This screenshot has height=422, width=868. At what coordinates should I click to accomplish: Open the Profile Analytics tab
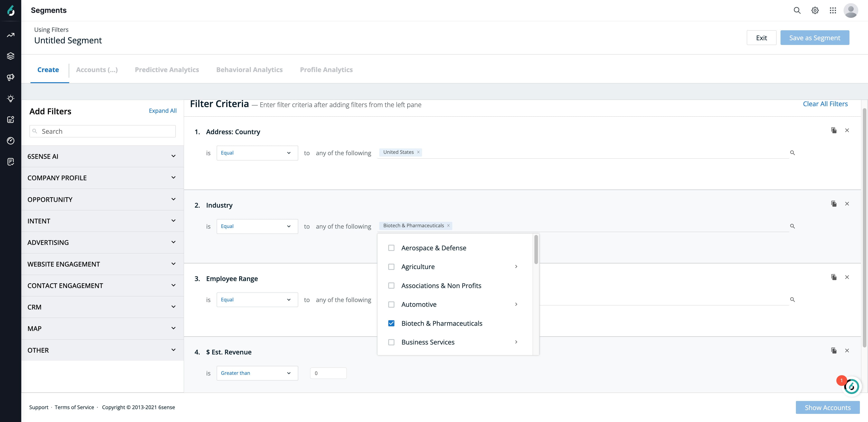click(326, 70)
